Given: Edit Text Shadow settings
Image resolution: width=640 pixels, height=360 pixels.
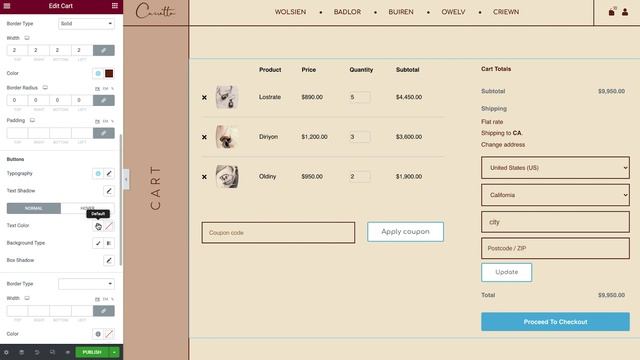Looking at the screenshot, I should pos(109,191).
